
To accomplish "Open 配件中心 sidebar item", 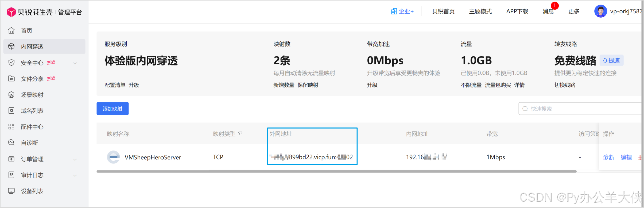I will (x=44, y=127).
